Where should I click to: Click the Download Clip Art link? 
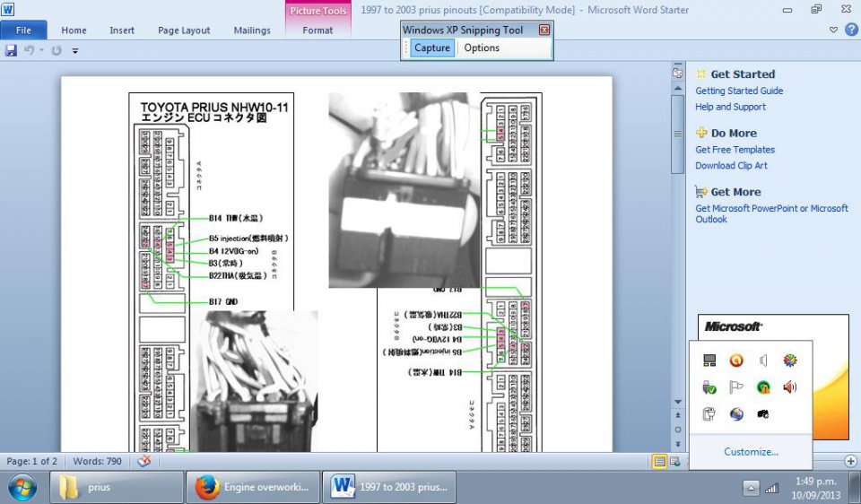click(x=731, y=165)
